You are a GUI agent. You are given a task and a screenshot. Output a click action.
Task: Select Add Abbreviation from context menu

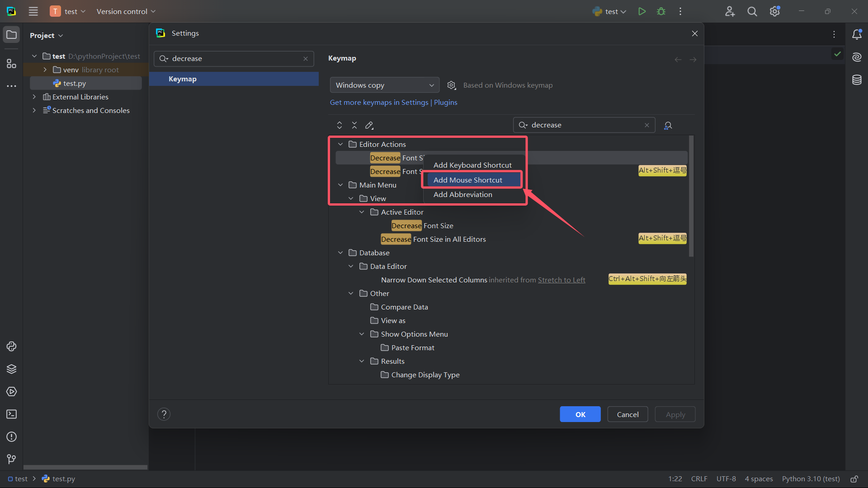[x=462, y=195]
